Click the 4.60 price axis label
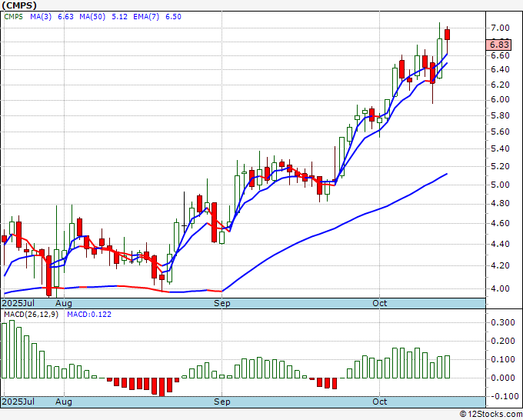Screen dimensions: 523x420 [500, 223]
